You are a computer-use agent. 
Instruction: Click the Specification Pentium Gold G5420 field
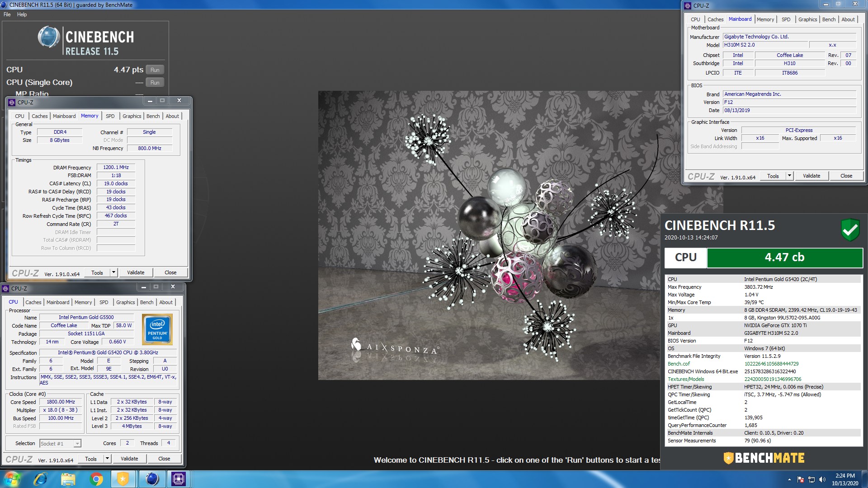coord(108,353)
